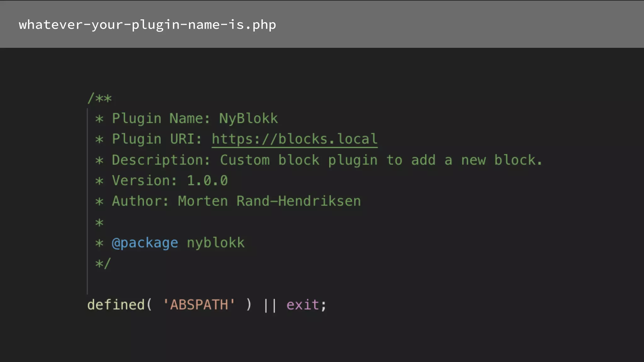The width and height of the screenshot is (644, 362).
Task: Click the whatever-your-plugin-name-is.php title
Action: tap(147, 25)
